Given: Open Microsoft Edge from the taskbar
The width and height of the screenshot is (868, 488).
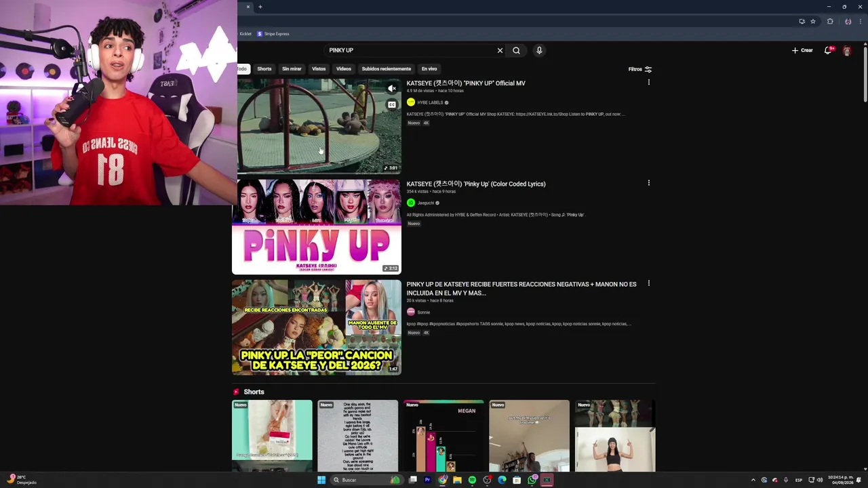Looking at the screenshot, I should click(x=502, y=480).
